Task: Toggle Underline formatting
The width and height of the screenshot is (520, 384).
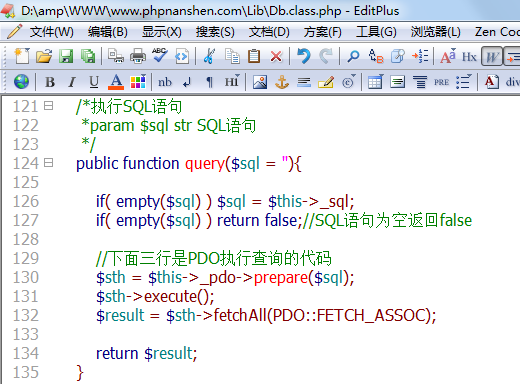Action: pyautogui.click(x=94, y=82)
